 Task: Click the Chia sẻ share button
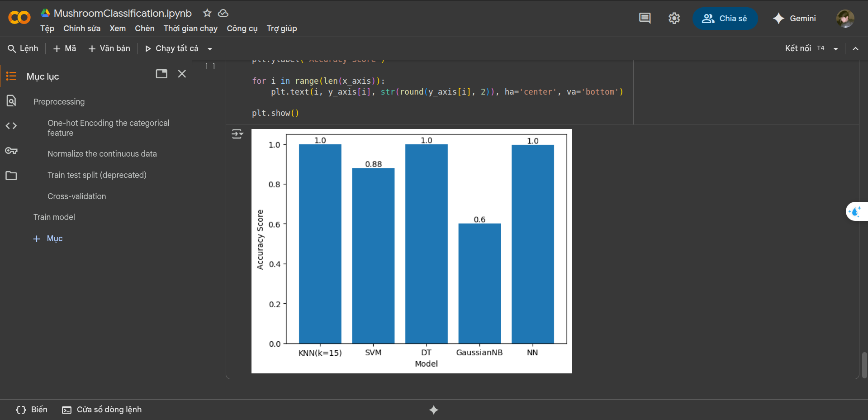(x=725, y=19)
